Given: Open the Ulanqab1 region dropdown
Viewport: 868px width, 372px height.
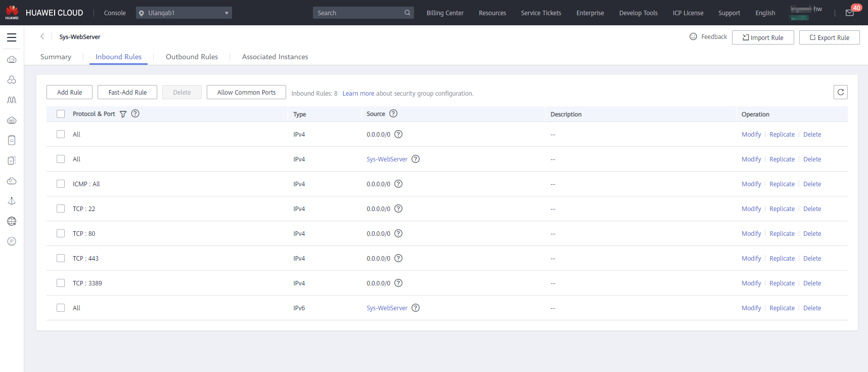Looking at the screenshot, I should click(184, 13).
